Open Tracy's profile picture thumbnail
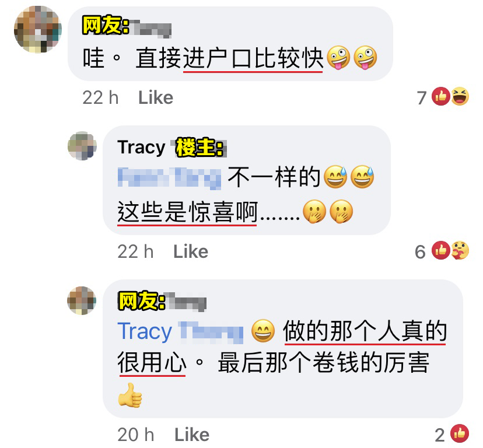 click(x=82, y=146)
